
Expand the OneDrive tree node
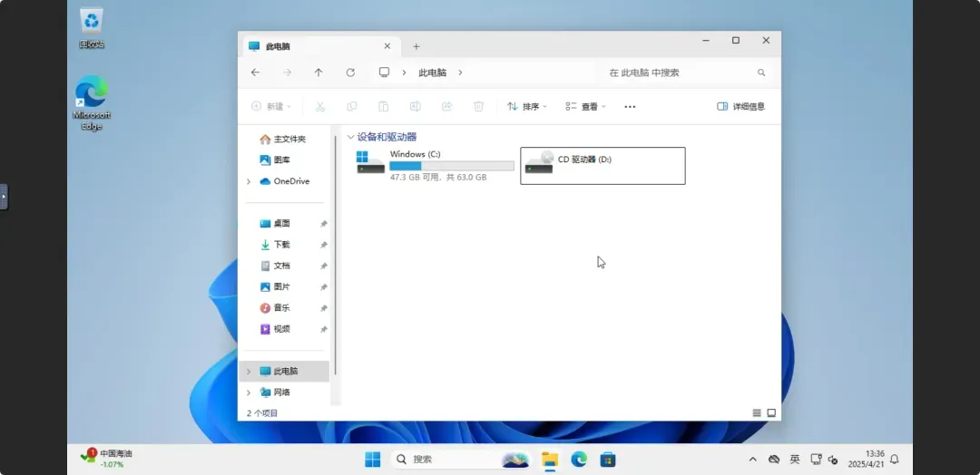tap(249, 181)
